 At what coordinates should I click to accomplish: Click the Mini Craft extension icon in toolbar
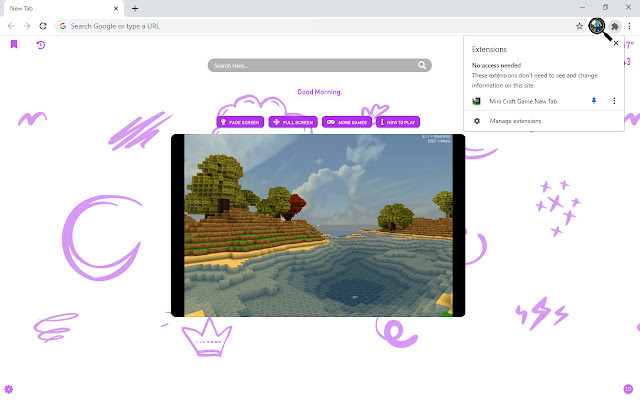[597, 26]
